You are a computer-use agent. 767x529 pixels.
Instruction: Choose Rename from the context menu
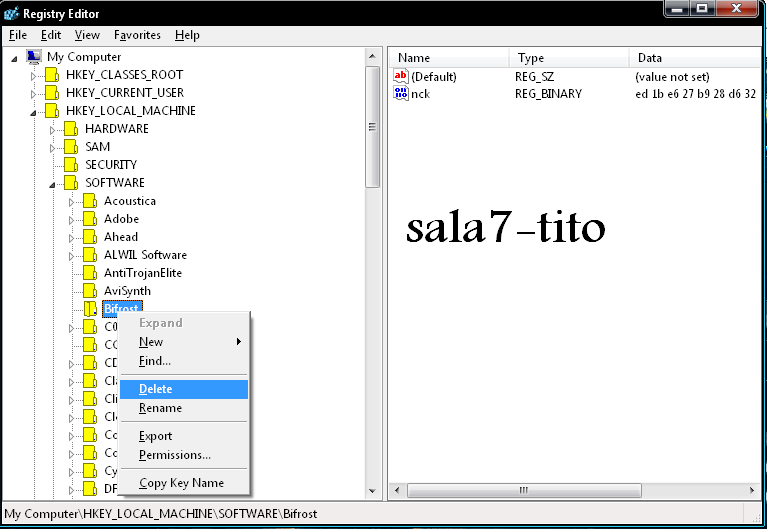[184, 408]
